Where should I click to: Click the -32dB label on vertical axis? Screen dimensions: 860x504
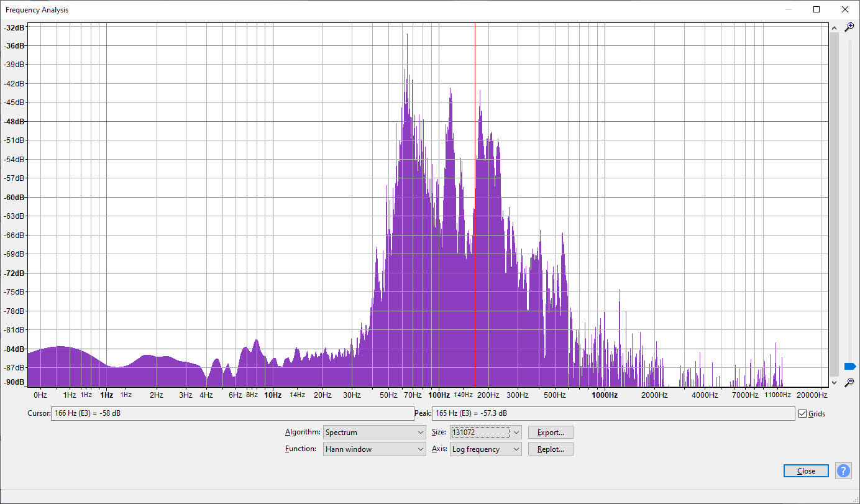(x=15, y=28)
